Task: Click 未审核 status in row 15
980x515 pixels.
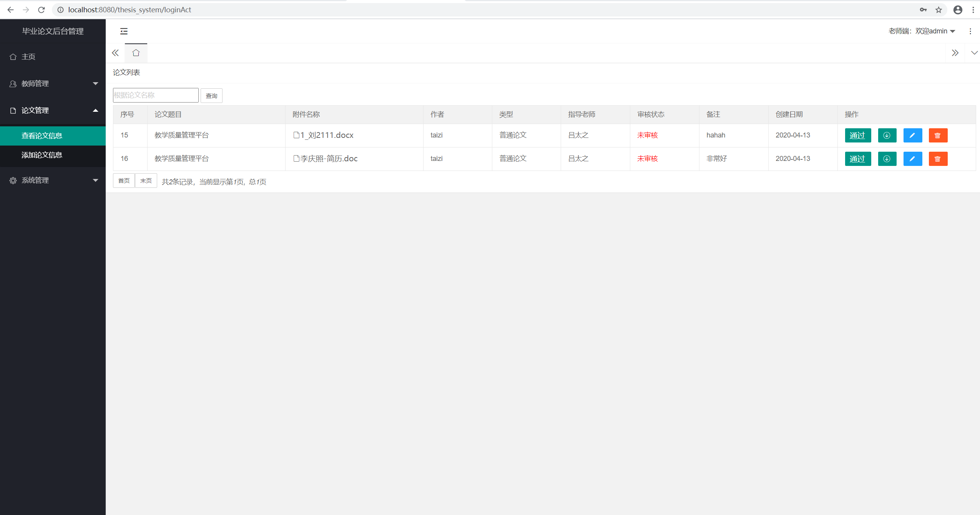Action: point(648,135)
